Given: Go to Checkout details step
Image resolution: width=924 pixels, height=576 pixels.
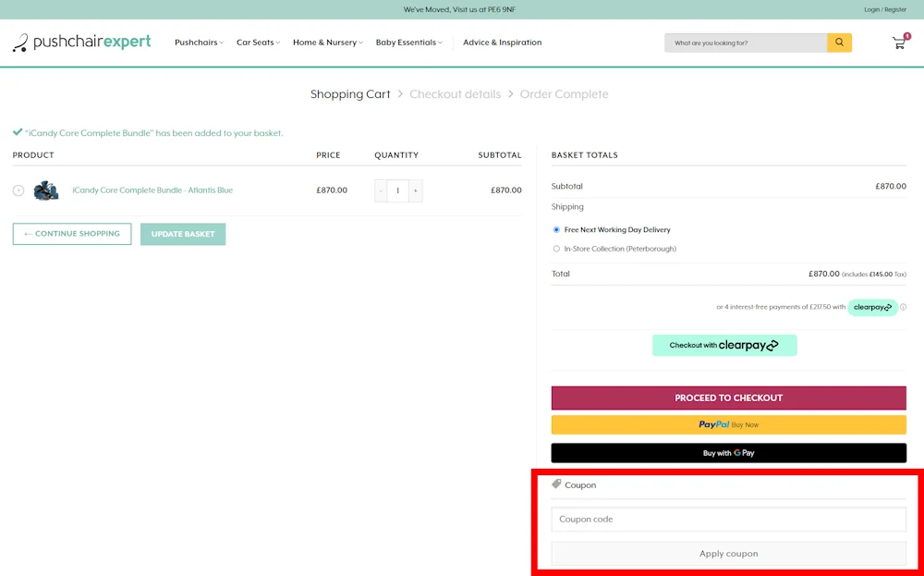Looking at the screenshot, I should point(455,94).
